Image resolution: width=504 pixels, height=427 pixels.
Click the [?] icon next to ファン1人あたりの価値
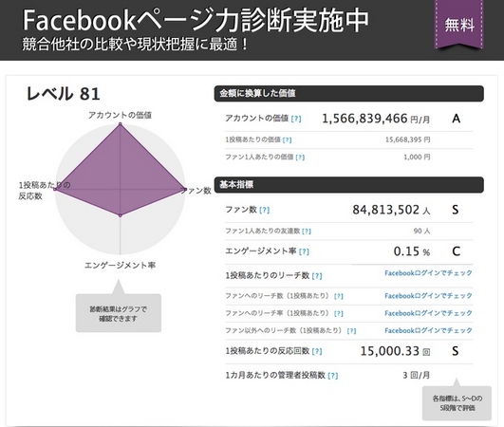300,158
